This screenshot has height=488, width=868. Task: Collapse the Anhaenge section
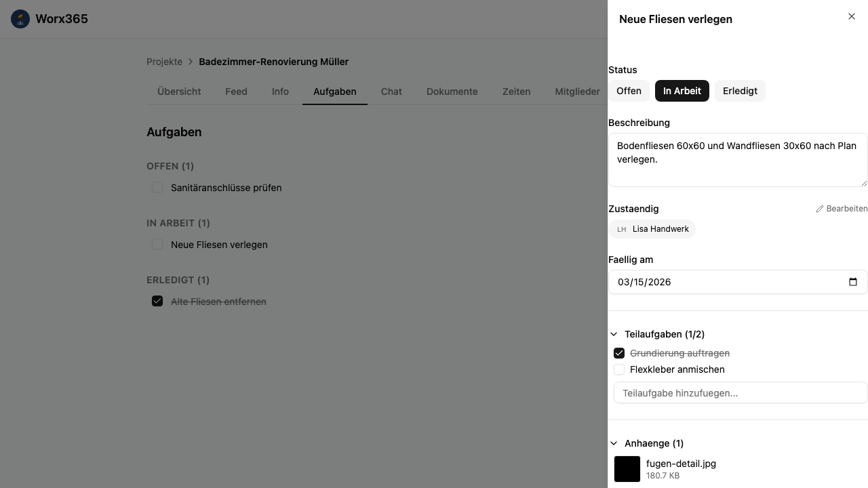[x=614, y=443]
